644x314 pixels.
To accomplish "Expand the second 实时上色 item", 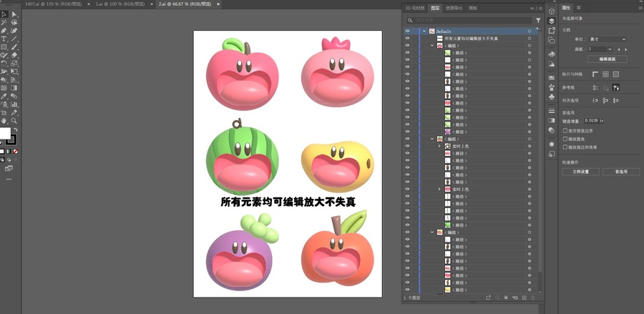I will coord(439,190).
